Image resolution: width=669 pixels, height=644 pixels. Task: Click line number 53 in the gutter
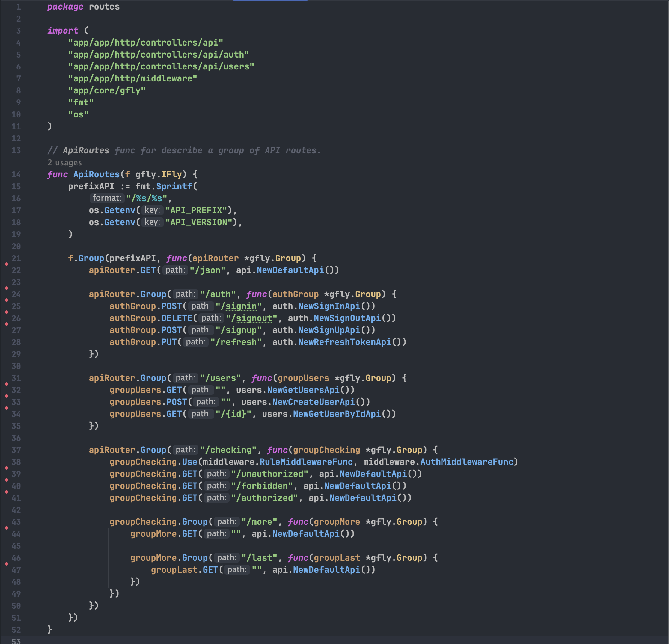tap(16, 641)
